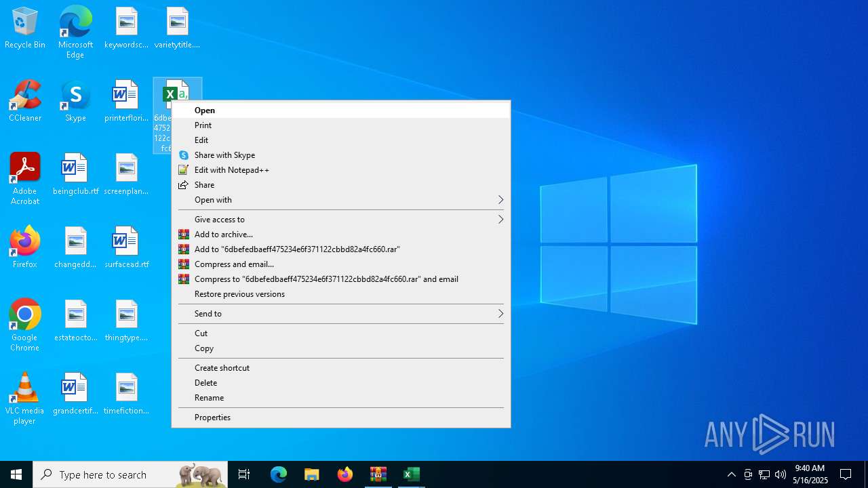Choose Delete in the context menu
The height and width of the screenshot is (488, 868).
click(341, 383)
